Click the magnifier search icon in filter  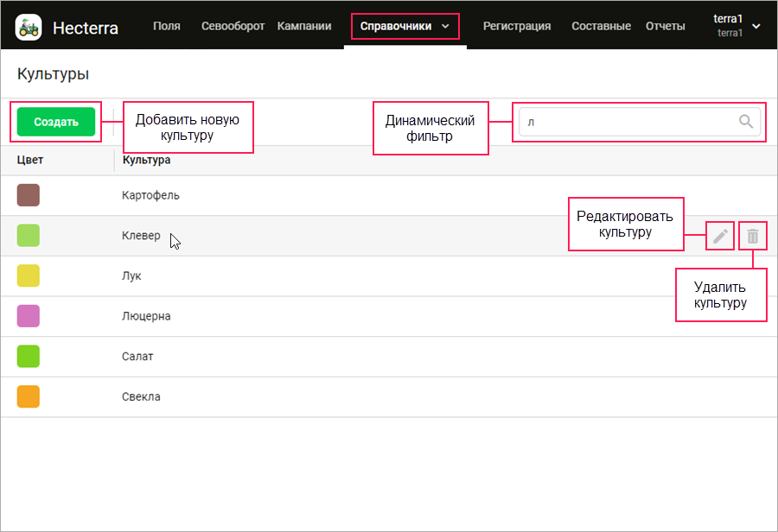746,122
